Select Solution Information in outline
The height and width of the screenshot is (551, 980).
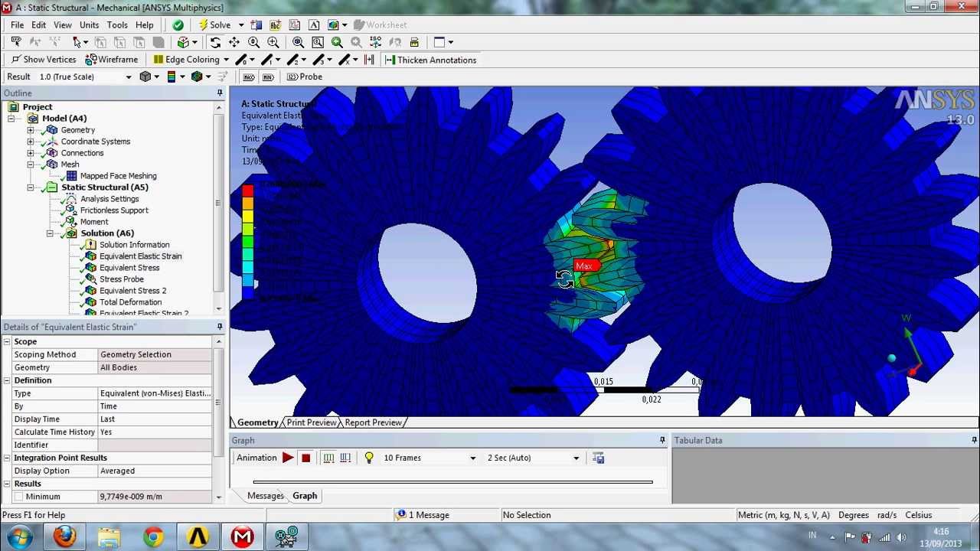(x=134, y=245)
